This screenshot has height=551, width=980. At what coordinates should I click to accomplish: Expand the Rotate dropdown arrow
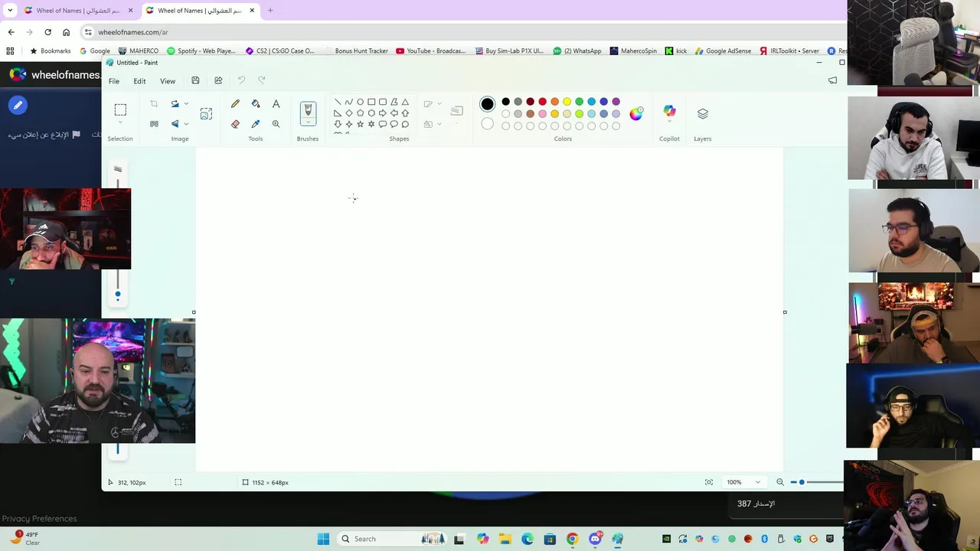[x=185, y=104]
